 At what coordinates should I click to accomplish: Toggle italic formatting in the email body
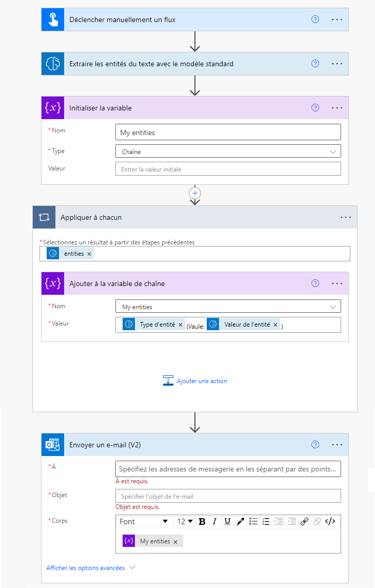[x=215, y=521]
